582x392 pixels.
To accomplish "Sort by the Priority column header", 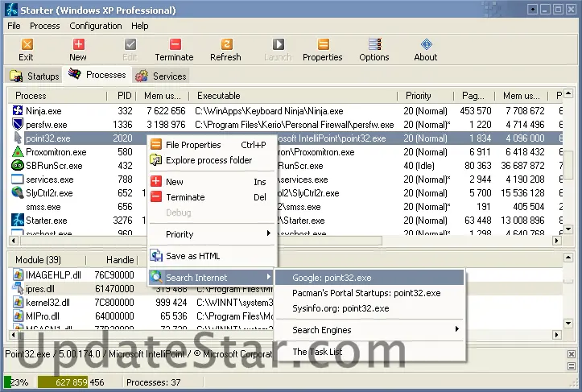I will click(x=425, y=96).
